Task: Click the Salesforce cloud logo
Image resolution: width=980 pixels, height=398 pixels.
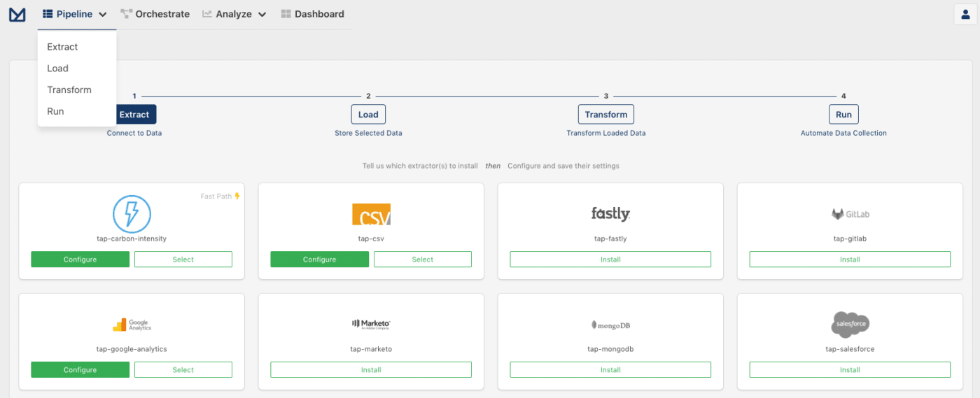Action: (x=850, y=325)
